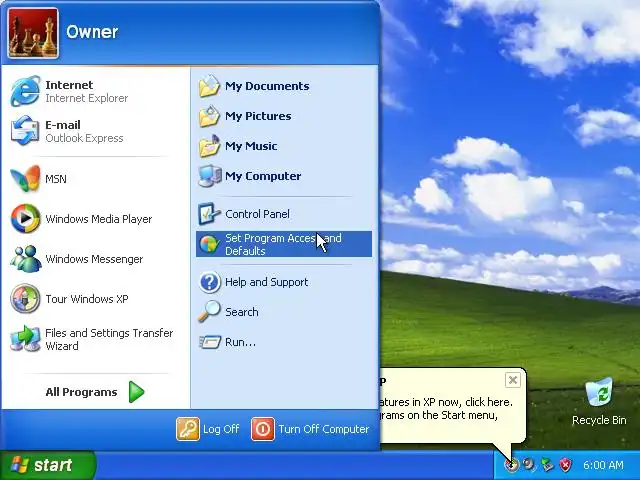
Task: Open My Documents folder icon
Action: (x=209, y=86)
